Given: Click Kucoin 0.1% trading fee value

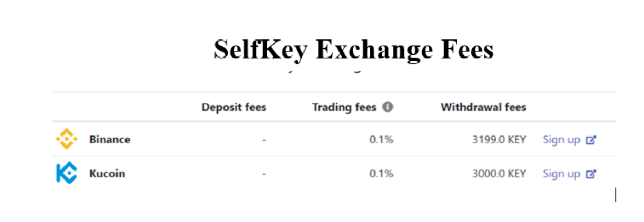Looking at the screenshot, I should 381,174.
